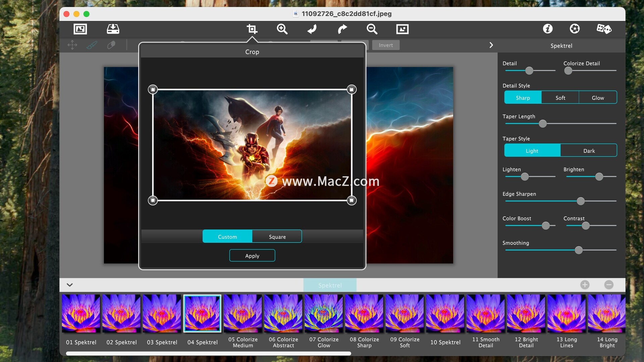Adjust the Lighten slider
Image resolution: width=644 pixels, height=362 pixels.
[525, 177]
